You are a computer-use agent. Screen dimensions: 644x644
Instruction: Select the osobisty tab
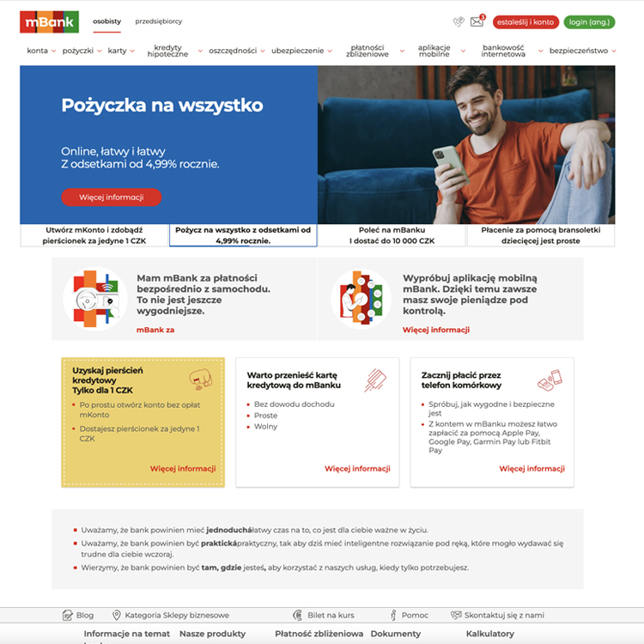(x=106, y=21)
